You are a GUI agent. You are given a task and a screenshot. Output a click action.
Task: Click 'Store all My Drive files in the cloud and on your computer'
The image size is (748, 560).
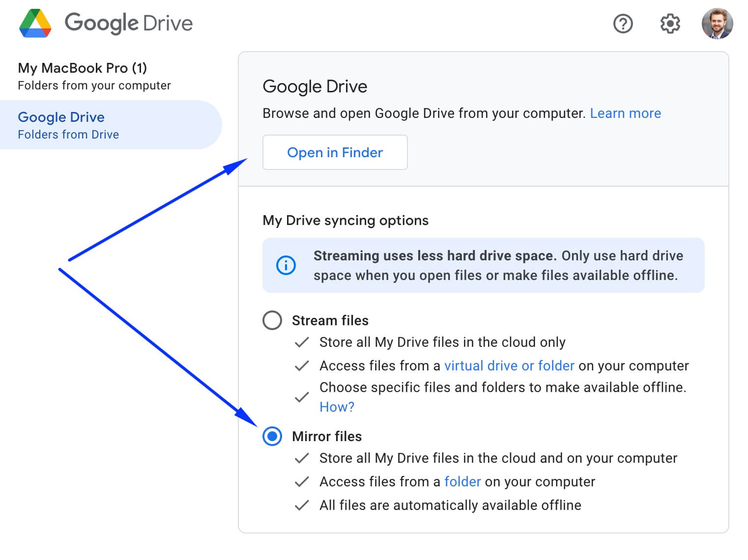coord(498,458)
